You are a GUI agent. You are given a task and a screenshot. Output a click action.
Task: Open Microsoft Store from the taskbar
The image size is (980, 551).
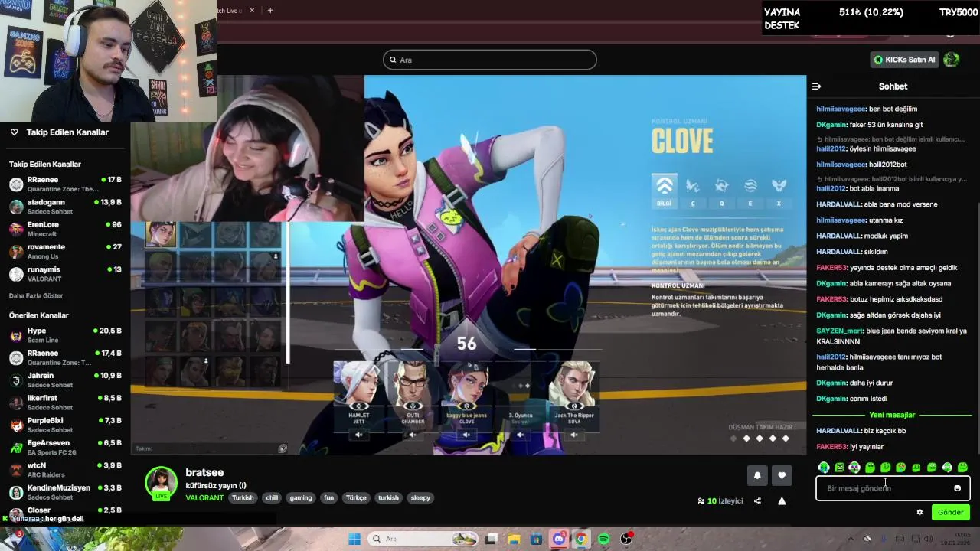tap(536, 539)
